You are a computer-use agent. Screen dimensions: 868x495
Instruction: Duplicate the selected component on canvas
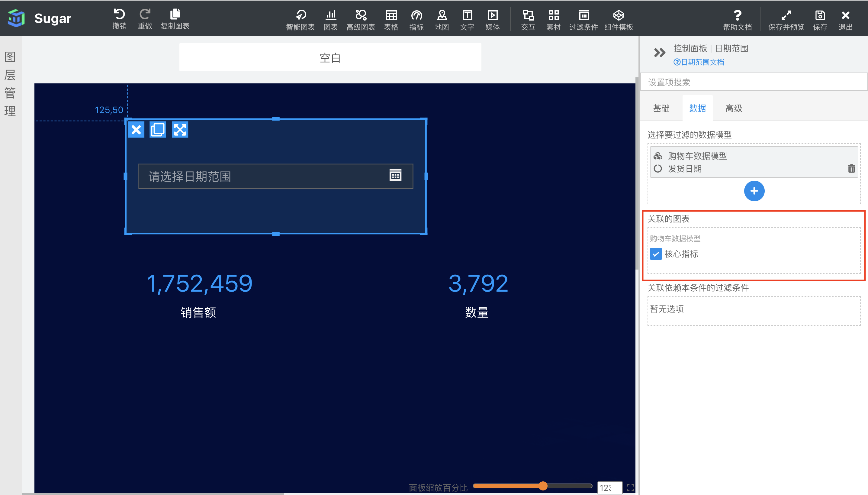158,130
